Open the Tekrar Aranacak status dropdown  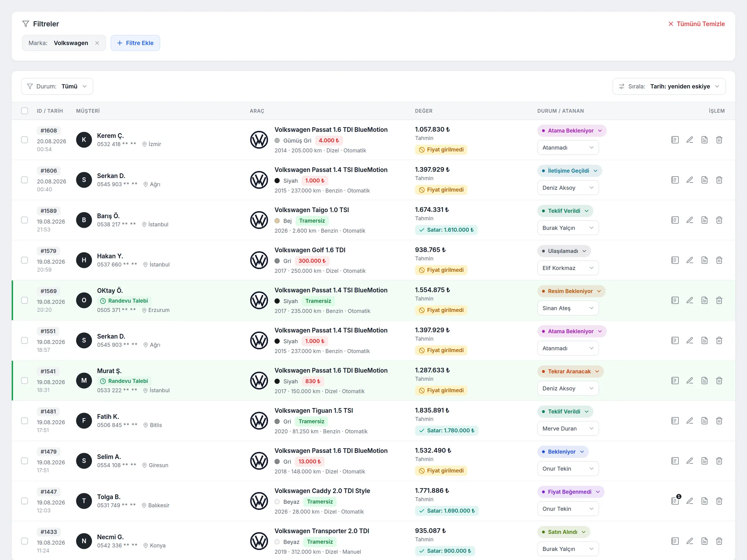pos(571,372)
